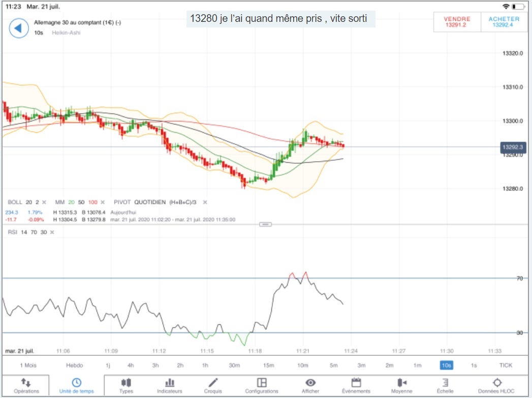Select the 2m timeframe
The image size is (532, 398).
pyautogui.click(x=390, y=365)
